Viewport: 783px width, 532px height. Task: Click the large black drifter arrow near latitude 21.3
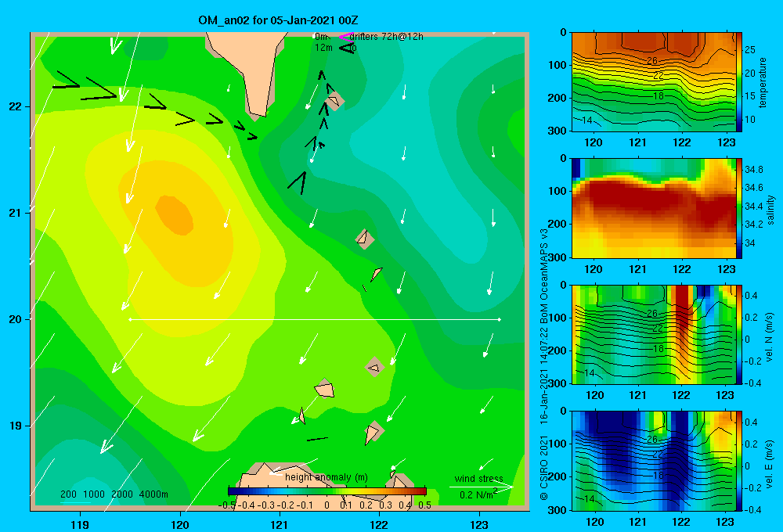coord(298,183)
